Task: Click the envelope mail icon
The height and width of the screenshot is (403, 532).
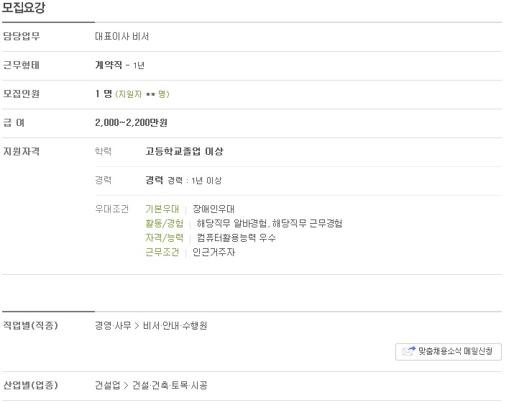Action: pos(408,351)
